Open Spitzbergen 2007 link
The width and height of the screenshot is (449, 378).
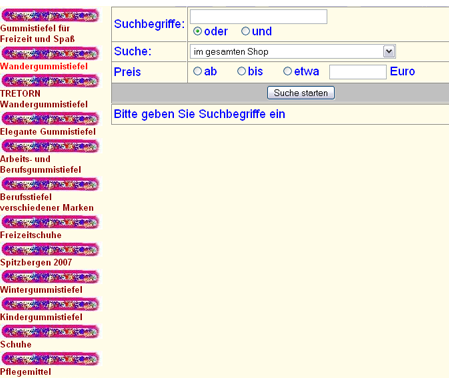(36, 262)
